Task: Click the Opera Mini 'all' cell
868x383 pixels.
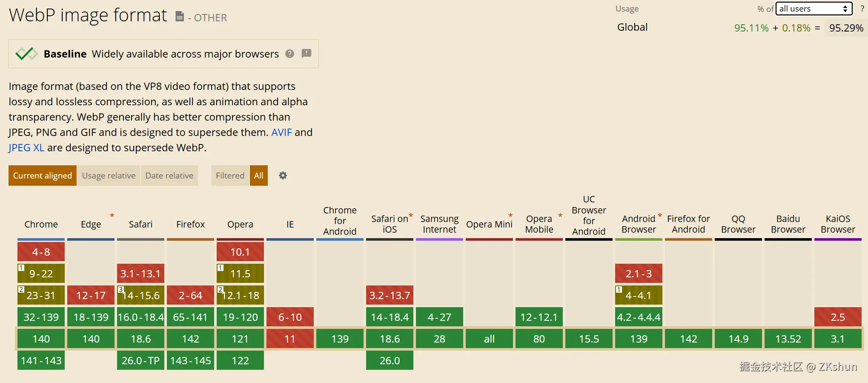Action: (489, 339)
